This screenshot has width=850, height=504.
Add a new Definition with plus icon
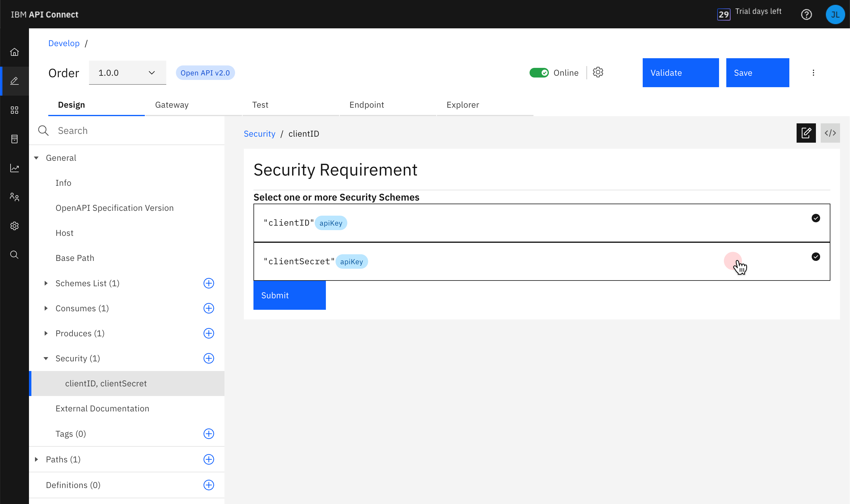(x=209, y=485)
